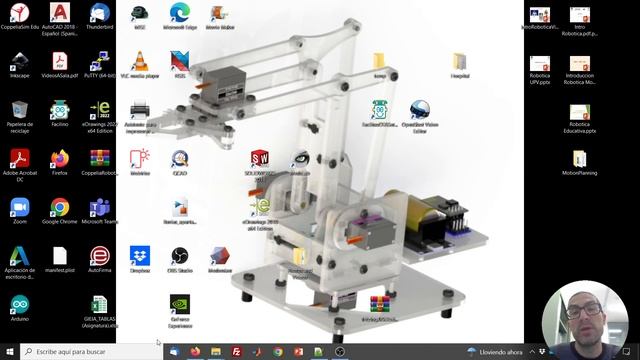Select the manifest.plist file icon
The width and height of the screenshot is (640, 360).
[x=60, y=259]
